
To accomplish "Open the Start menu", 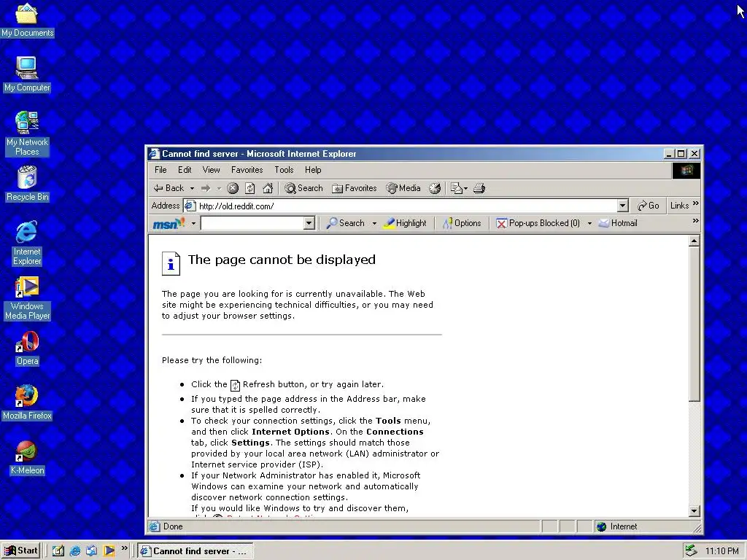I will 21,551.
